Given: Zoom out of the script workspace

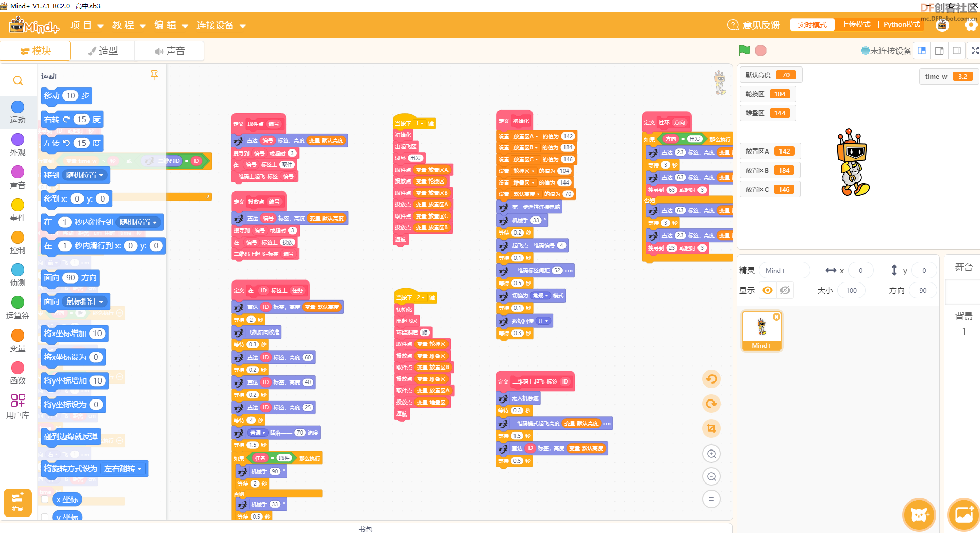Looking at the screenshot, I should point(711,476).
